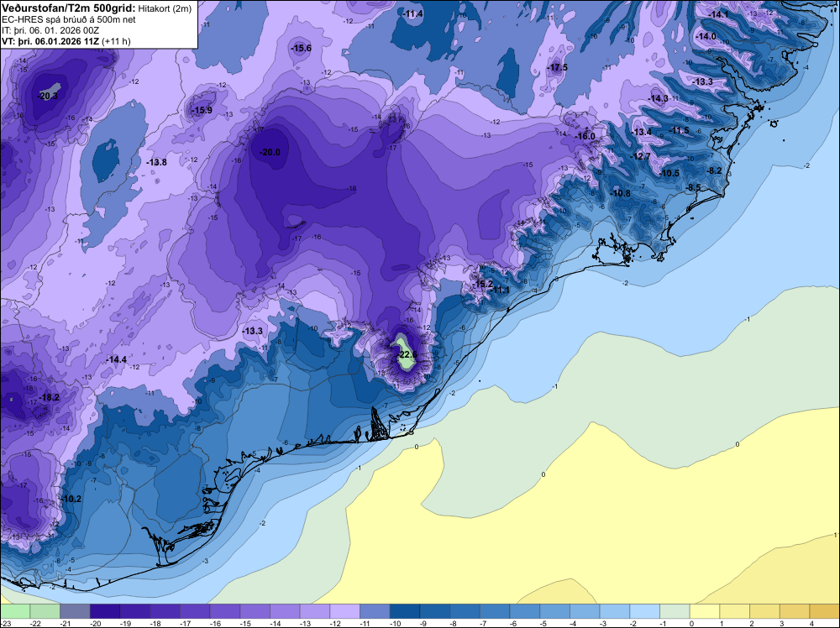Select the -14.4 temperature value

point(116,360)
